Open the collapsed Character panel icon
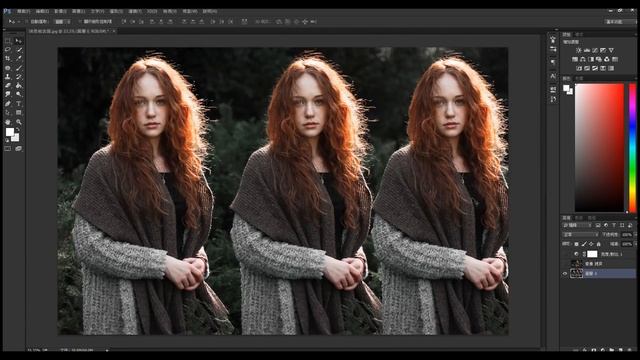 point(553,76)
